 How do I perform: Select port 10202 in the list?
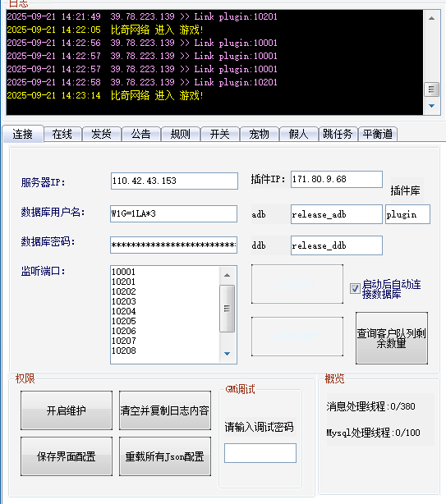point(123,291)
